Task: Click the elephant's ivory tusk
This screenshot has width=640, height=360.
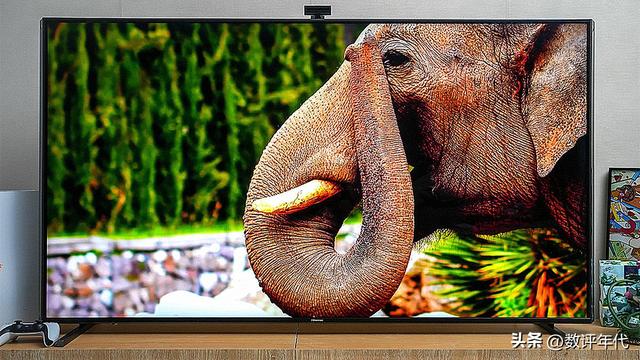Action: click(x=296, y=197)
